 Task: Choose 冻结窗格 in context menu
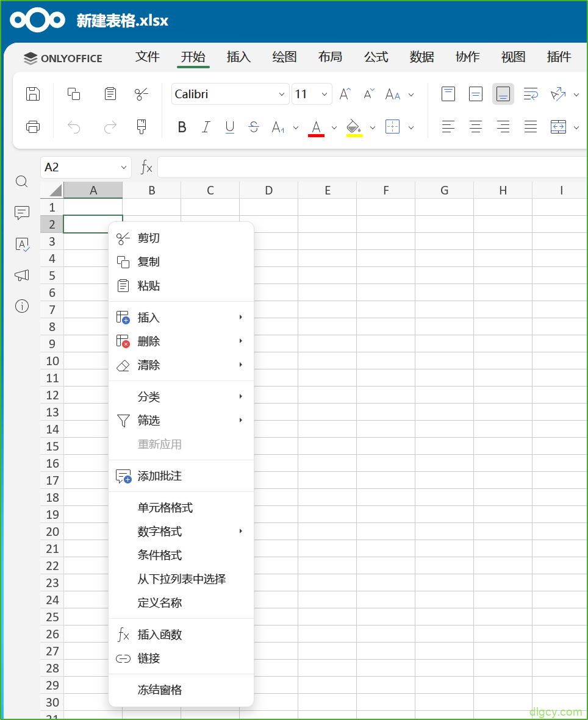(181, 690)
